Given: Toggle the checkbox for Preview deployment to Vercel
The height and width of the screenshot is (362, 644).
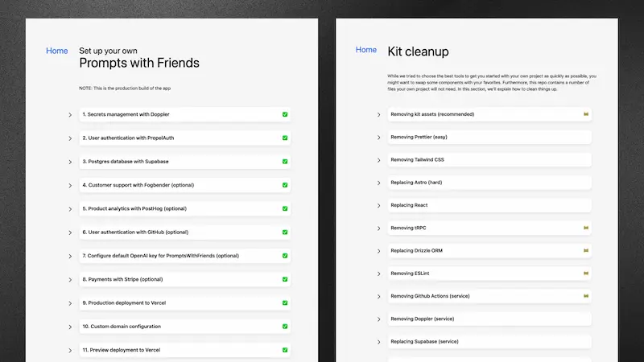Looking at the screenshot, I should pyautogui.click(x=285, y=350).
